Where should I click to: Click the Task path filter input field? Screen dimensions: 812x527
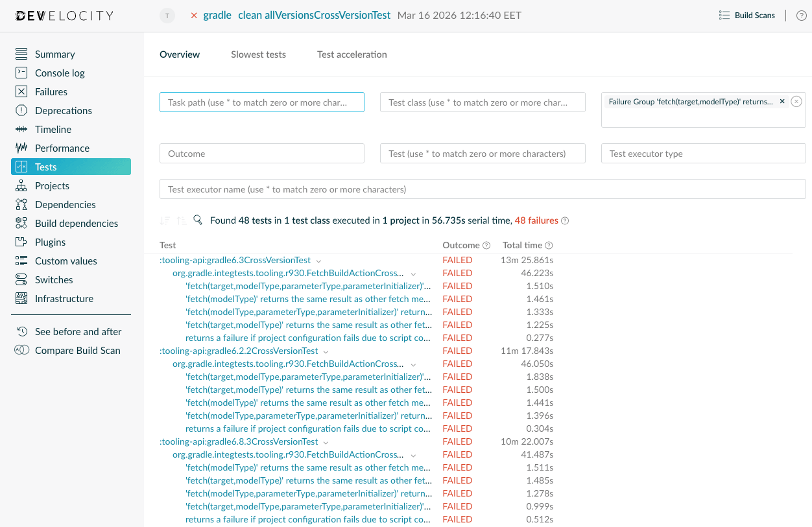pyautogui.click(x=262, y=102)
